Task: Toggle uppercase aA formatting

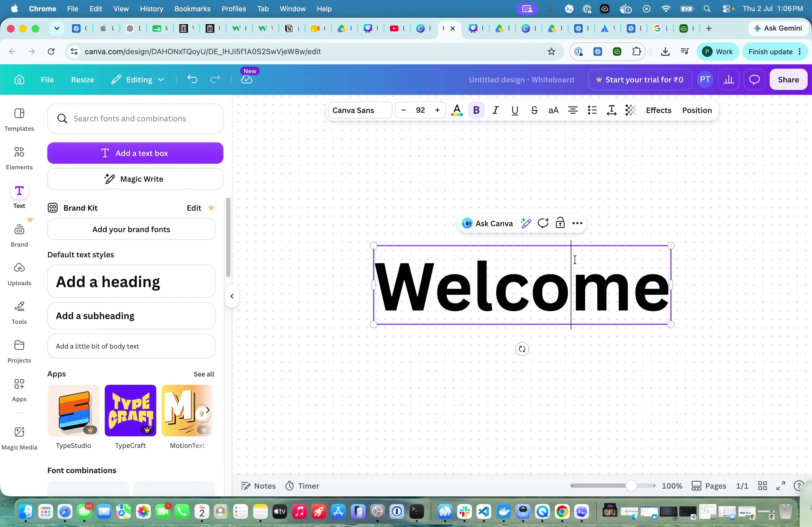Action: (x=553, y=110)
